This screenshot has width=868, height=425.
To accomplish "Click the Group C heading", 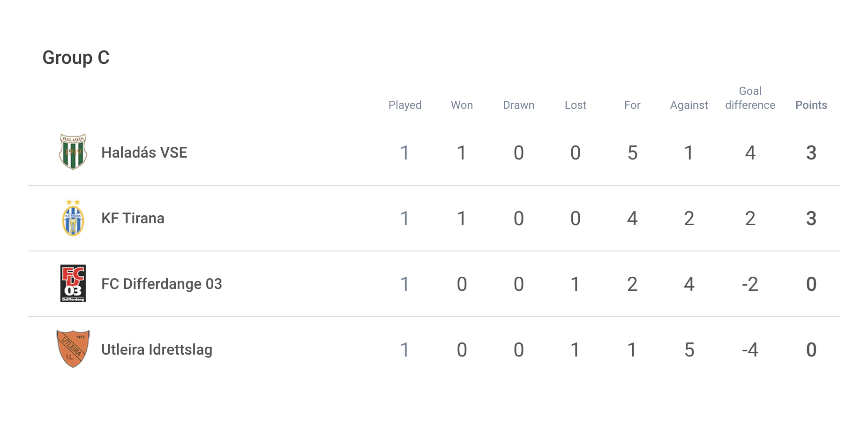I will [76, 58].
